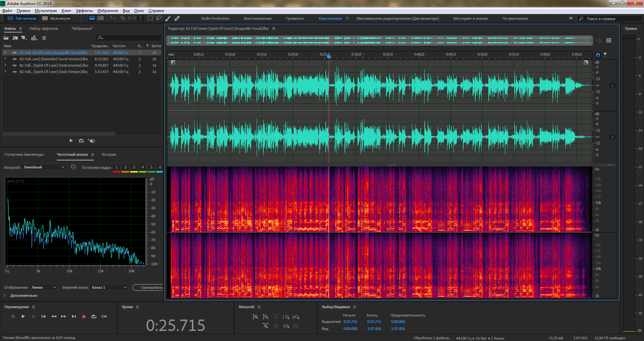Viewport: 644px width, 341px height.
Task: Click hold frame button 6
Action: pyautogui.click(x=160, y=167)
